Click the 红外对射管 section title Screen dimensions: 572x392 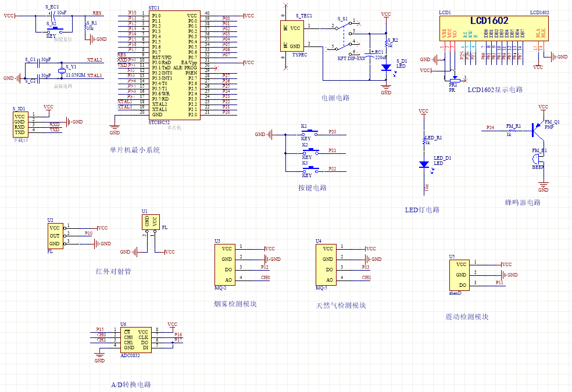(x=113, y=271)
